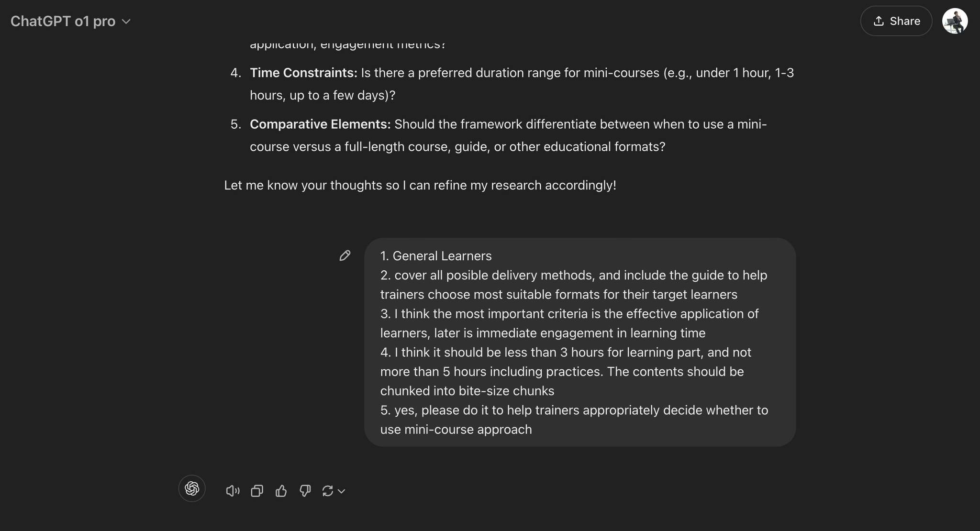Regenerate the response with the circular arrows icon
This screenshot has width=980, height=531.
click(x=328, y=491)
